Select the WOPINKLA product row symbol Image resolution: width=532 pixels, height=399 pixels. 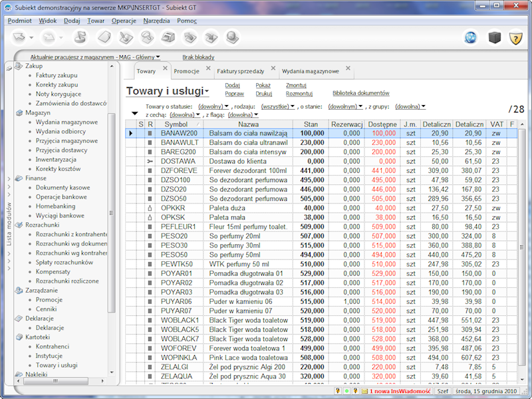point(179,358)
